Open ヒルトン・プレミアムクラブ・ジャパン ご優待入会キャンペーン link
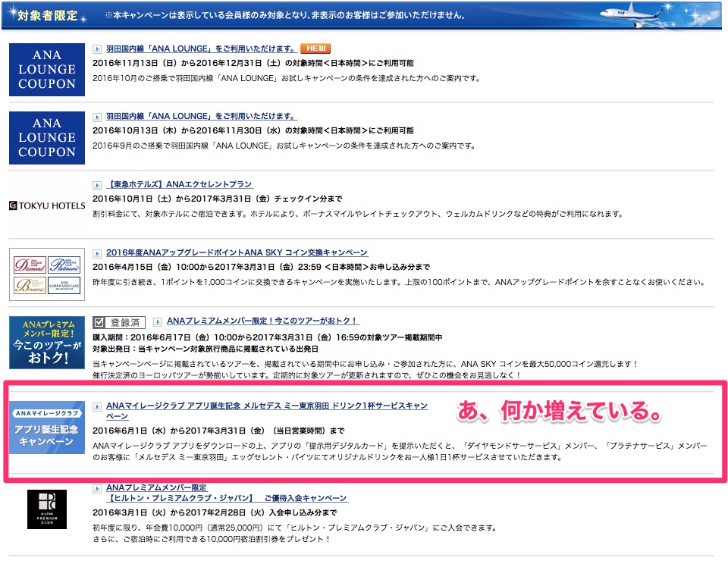728x564 pixels. (227, 493)
